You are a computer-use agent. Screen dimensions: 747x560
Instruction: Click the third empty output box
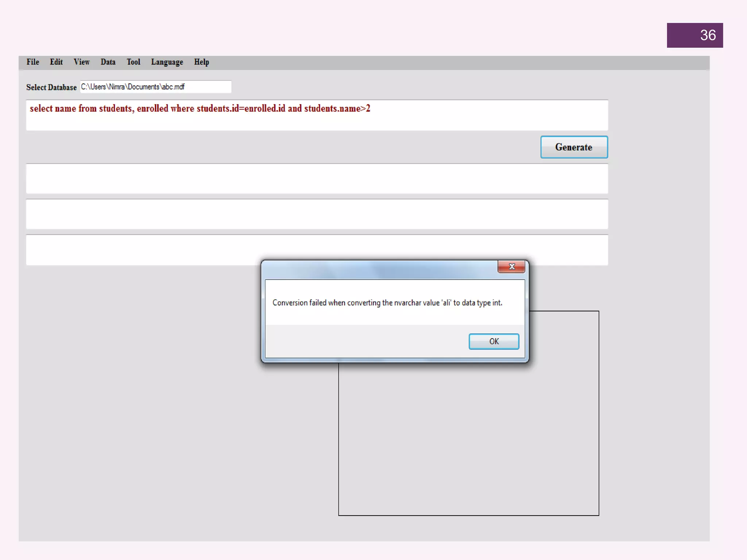(x=146, y=250)
